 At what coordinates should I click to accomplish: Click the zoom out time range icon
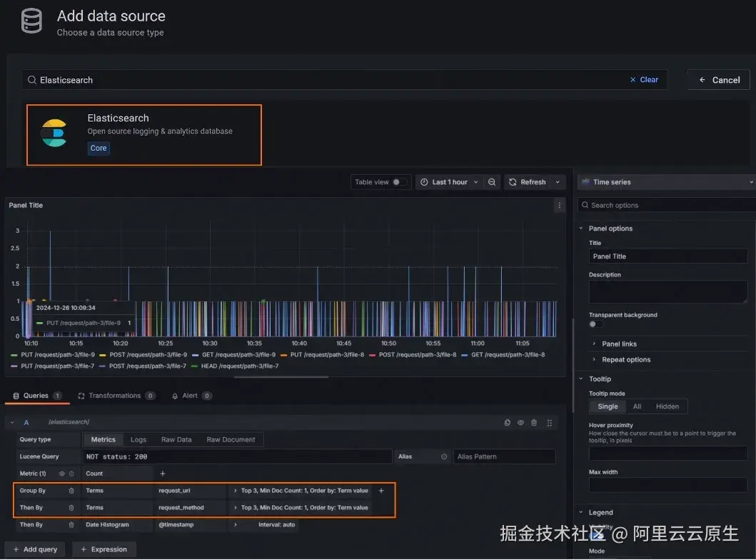click(x=492, y=182)
